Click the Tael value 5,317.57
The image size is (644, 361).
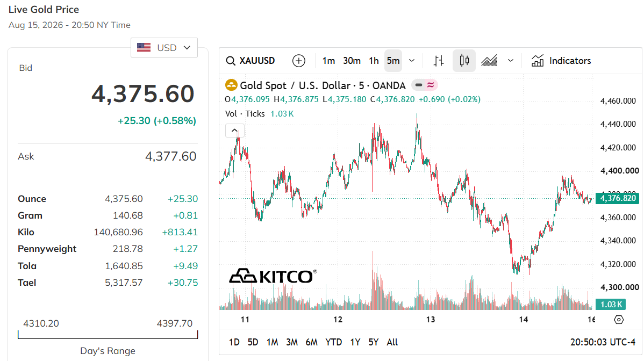pyautogui.click(x=124, y=283)
